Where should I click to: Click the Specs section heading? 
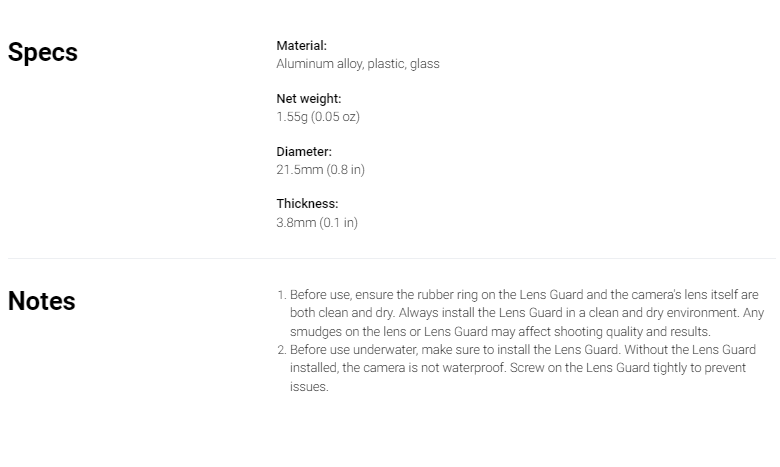pyautogui.click(x=43, y=52)
